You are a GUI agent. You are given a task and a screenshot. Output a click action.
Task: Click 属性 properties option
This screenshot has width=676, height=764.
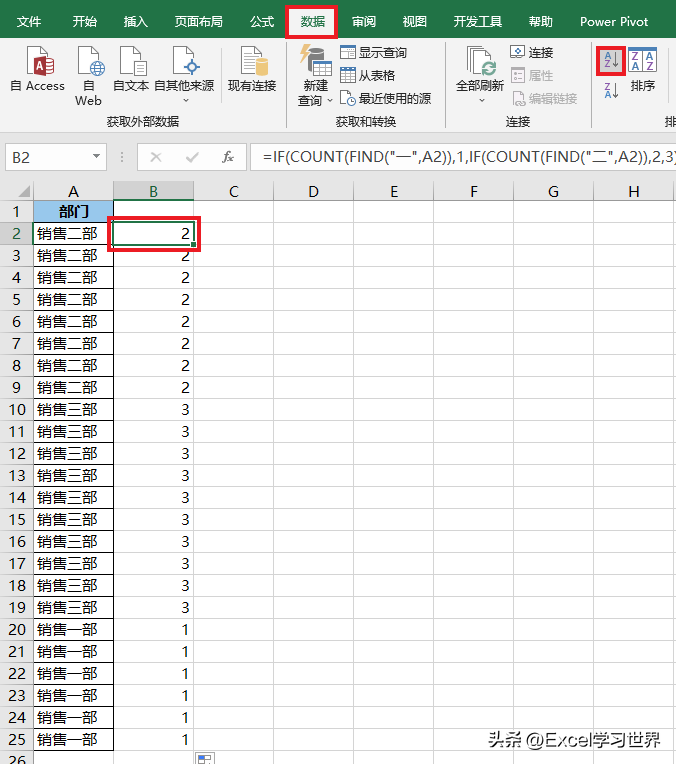click(x=531, y=76)
